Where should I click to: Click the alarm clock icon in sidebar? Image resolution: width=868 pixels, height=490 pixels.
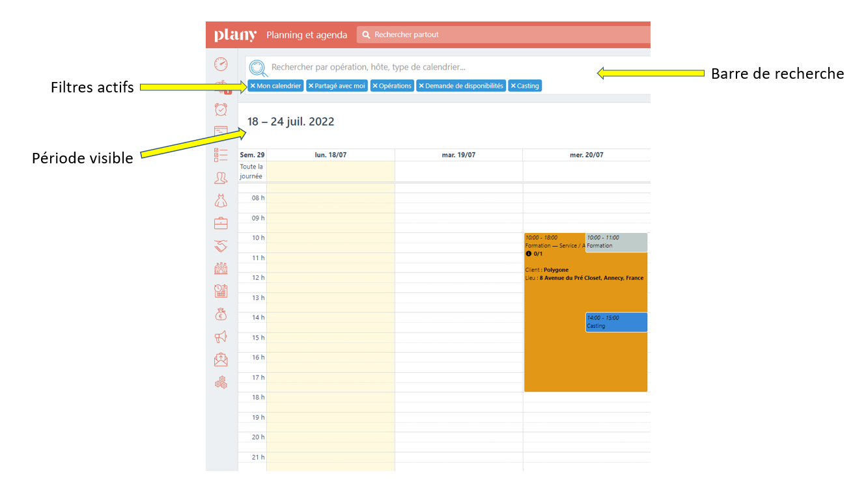221,109
